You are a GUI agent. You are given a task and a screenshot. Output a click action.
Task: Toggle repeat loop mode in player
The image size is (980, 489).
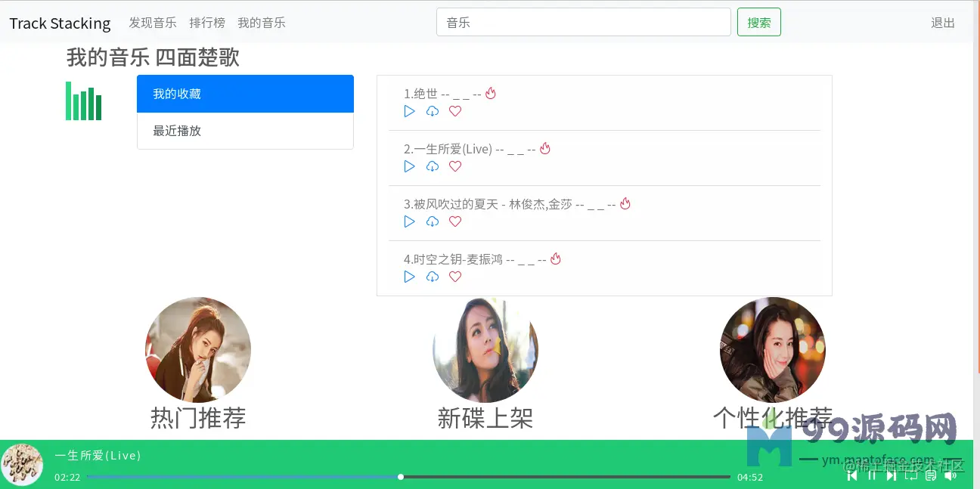point(911,475)
